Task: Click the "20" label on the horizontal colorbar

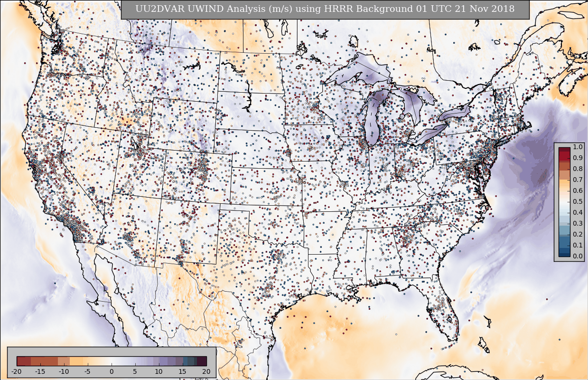Action: 206,371
